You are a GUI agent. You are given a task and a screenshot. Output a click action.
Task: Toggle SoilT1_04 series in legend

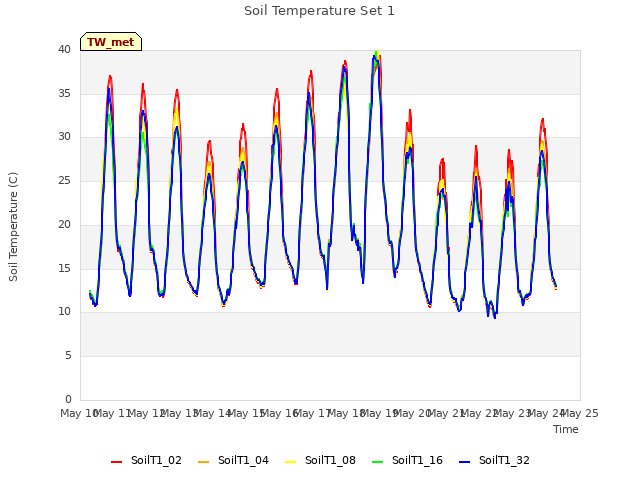(x=233, y=460)
